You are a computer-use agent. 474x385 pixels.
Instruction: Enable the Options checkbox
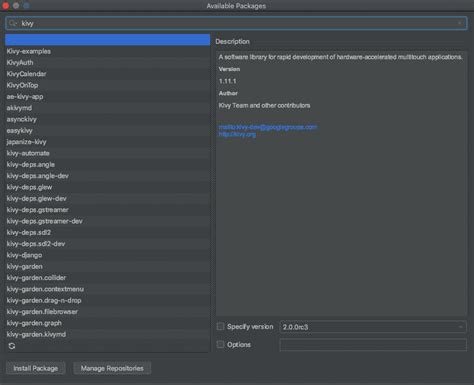click(220, 344)
